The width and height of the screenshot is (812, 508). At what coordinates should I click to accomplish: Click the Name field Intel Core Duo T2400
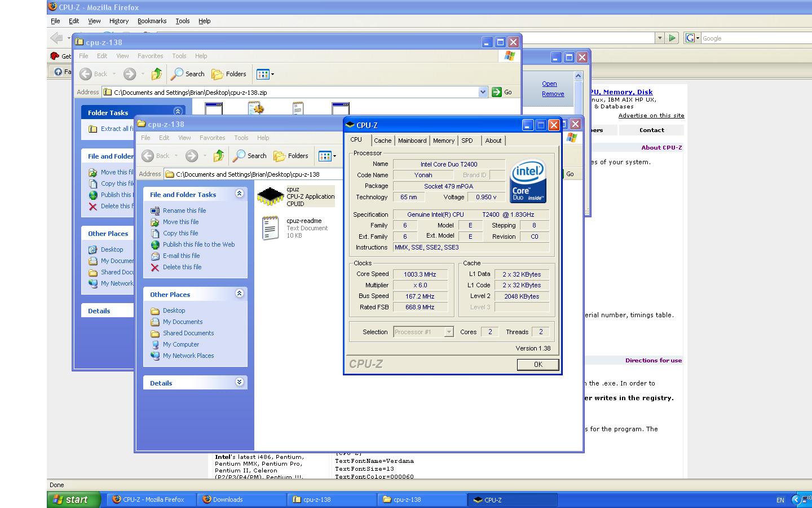point(449,164)
